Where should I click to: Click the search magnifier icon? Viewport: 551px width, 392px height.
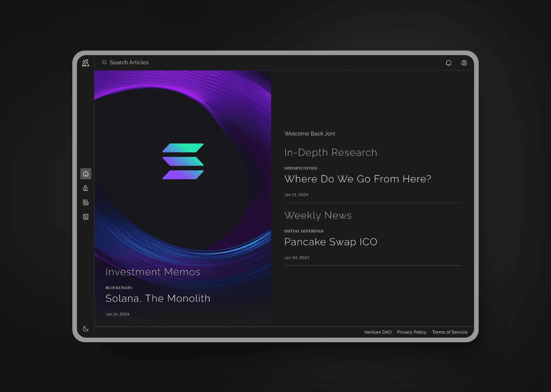(x=104, y=62)
